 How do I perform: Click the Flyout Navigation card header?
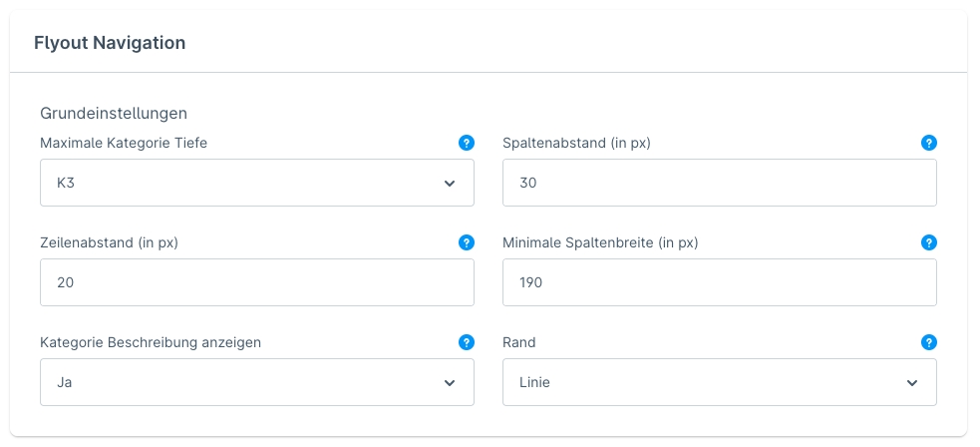pos(110,43)
